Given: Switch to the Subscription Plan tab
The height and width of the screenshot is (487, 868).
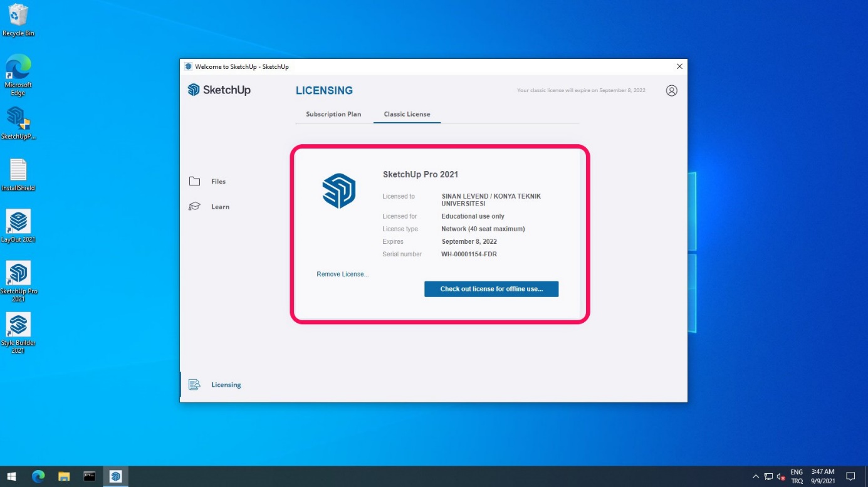Looking at the screenshot, I should 333,114.
